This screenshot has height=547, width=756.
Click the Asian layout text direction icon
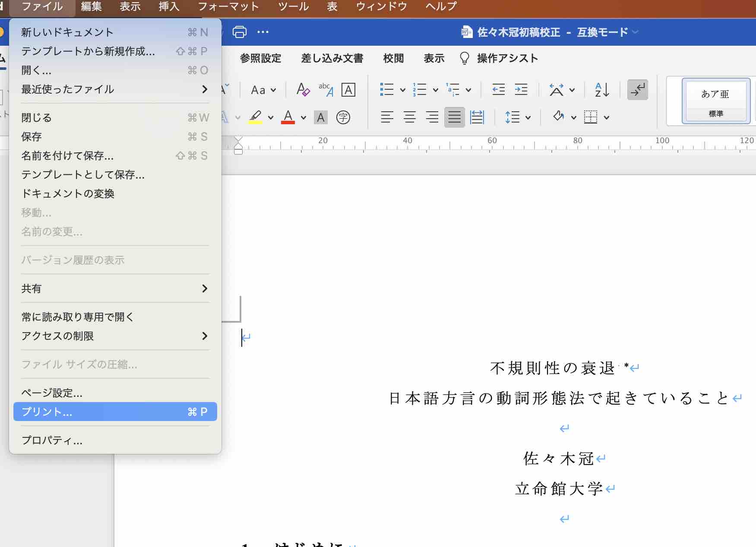pyautogui.click(x=556, y=90)
